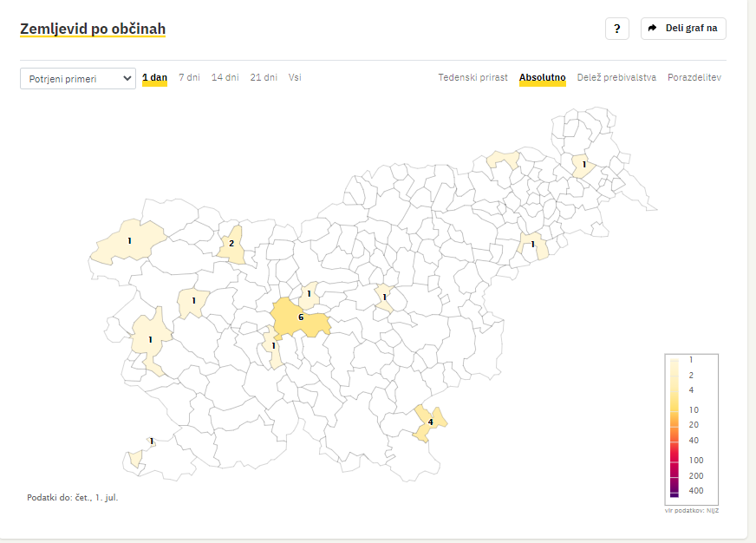
Task: Switch to Delež prebivalstva mode
Action: pos(616,77)
